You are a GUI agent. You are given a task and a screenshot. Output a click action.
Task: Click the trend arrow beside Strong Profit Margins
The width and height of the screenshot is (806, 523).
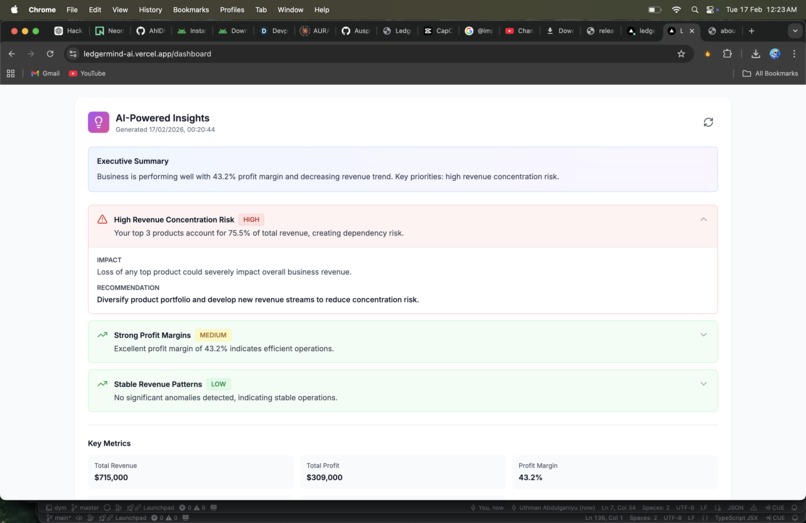[102, 335]
